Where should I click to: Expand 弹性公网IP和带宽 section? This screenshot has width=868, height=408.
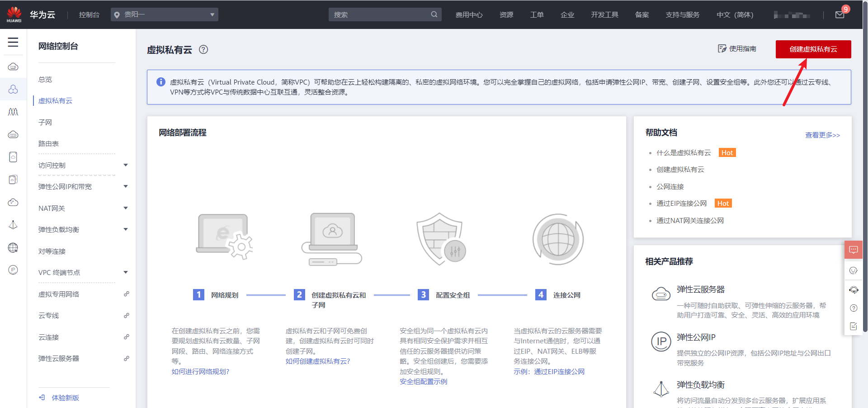tap(83, 186)
